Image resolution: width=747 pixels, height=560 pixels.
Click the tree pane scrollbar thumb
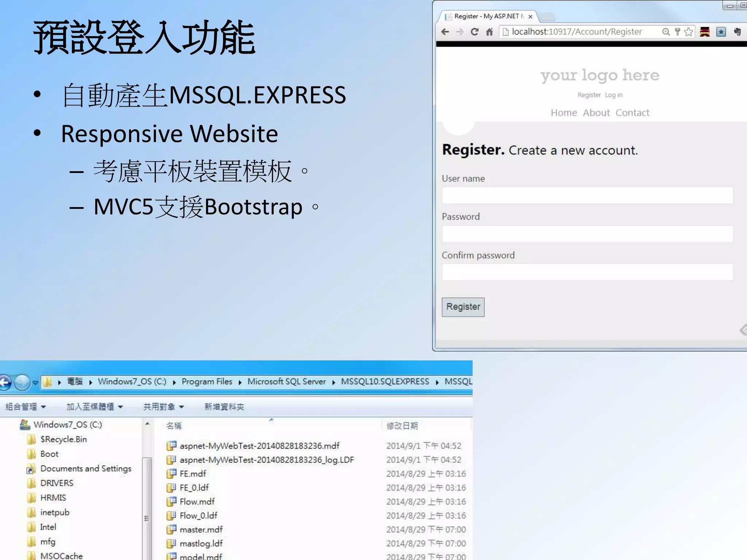coord(147,509)
